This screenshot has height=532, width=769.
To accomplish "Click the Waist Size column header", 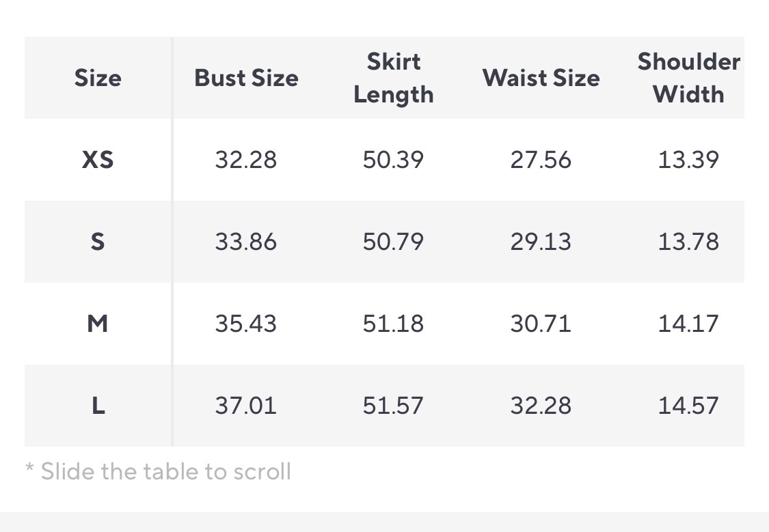I will [541, 78].
